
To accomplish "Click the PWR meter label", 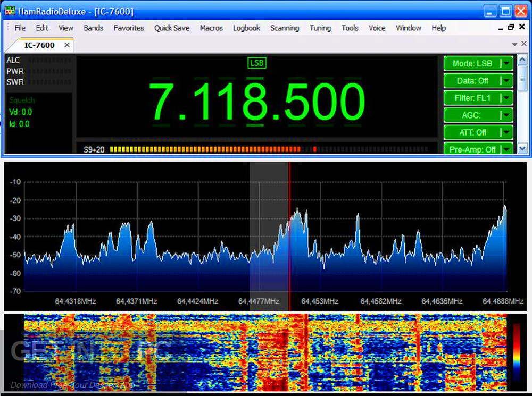I will pos(15,72).
